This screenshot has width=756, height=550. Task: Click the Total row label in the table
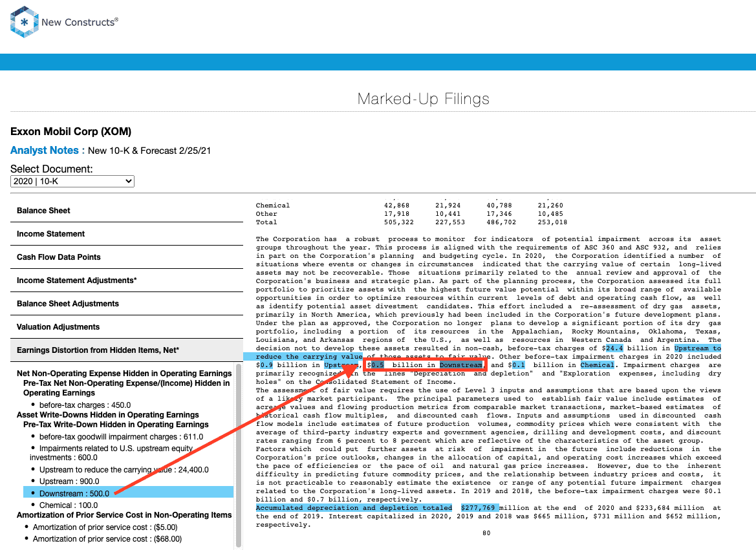266,222
